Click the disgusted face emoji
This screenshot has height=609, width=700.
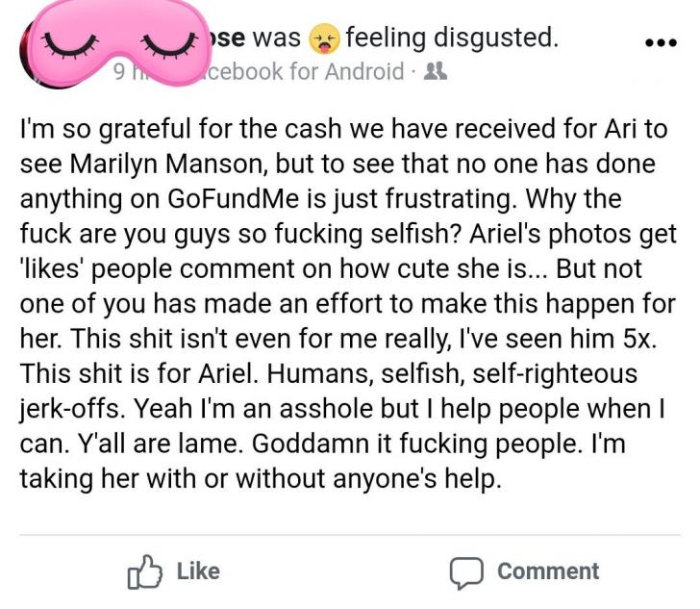tap(325, 38)
